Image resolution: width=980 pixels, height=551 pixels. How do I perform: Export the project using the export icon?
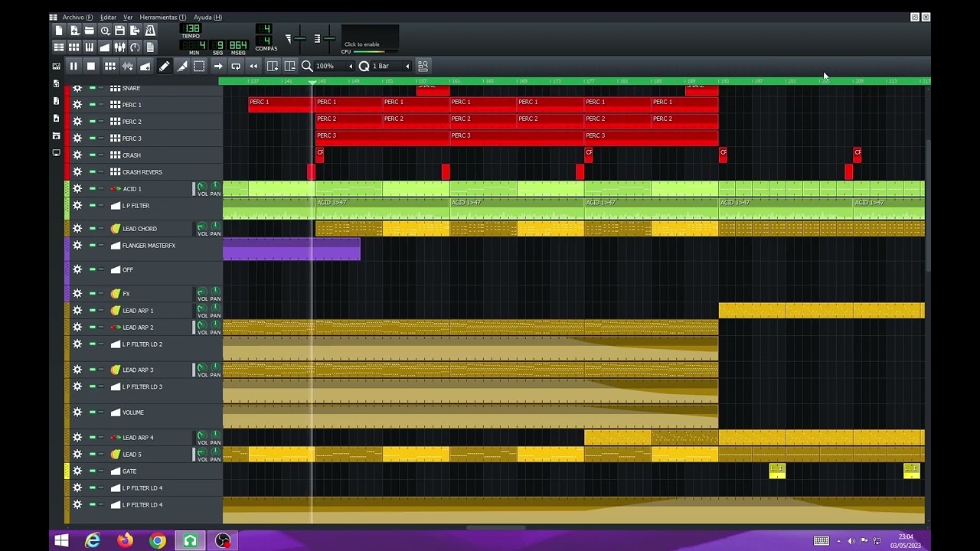tap(135, 31)
